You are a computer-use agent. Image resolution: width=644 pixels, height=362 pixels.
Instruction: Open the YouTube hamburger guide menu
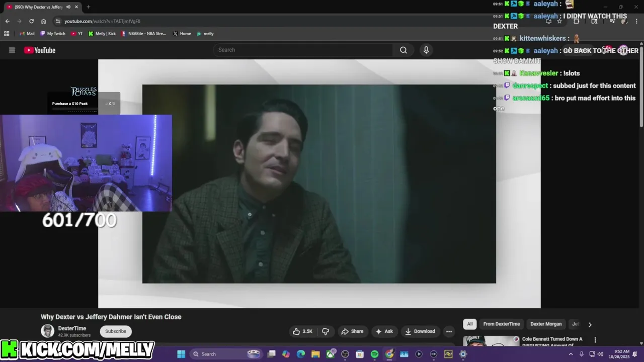tap(12, 50)
